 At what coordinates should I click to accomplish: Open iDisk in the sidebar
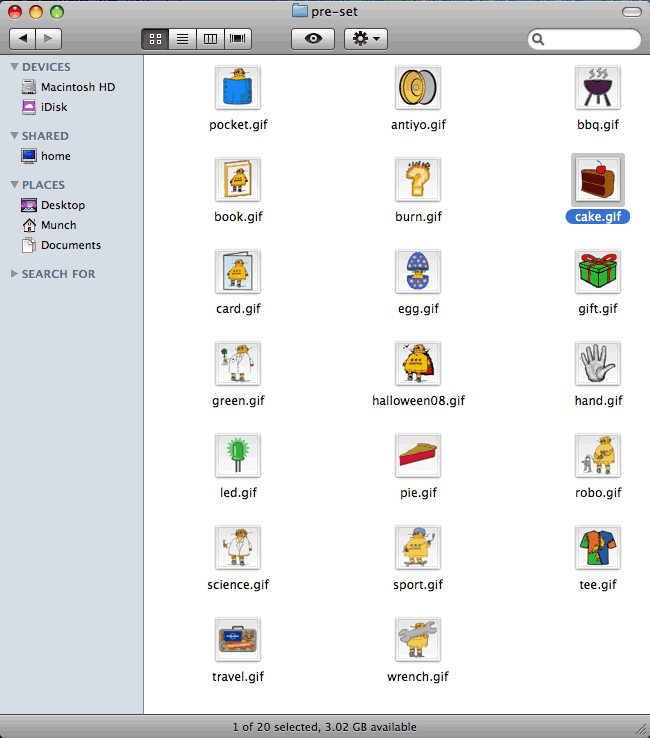[x=44, y=107]
